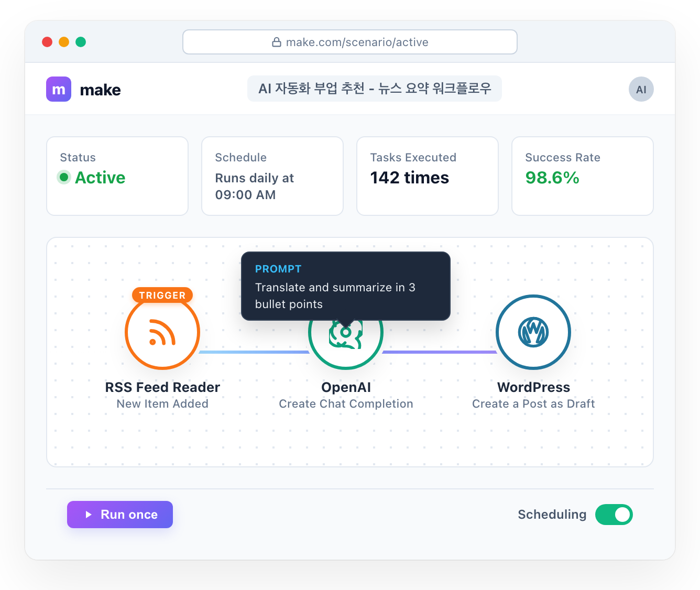Run the scenario with Run once
This screenshot has height=590, width=700.
point(120,515)
